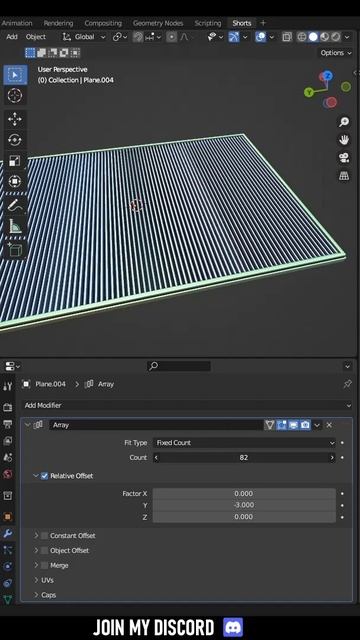Open the Add Modifier dropdown
Screen dimensions: 360x640
187,405
